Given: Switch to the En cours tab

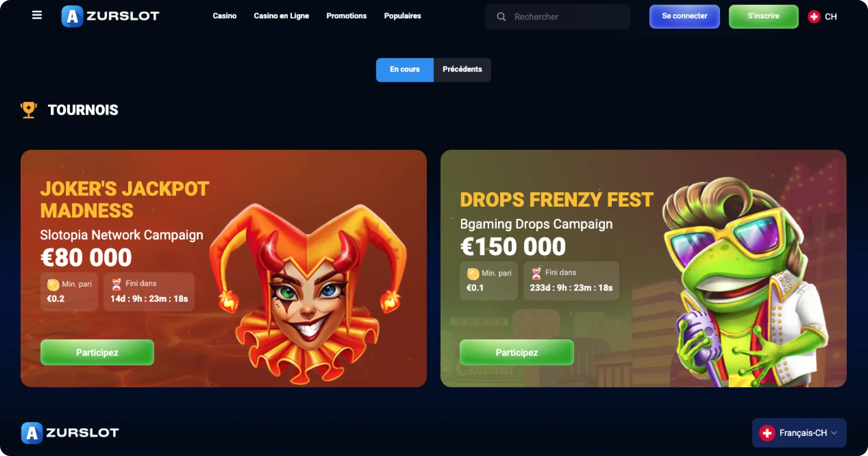Looking at the screenshot, I should [x=405, y=70].
